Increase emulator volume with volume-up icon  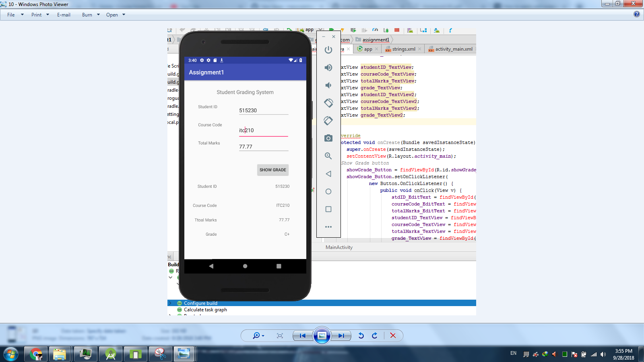pos(328,68)
